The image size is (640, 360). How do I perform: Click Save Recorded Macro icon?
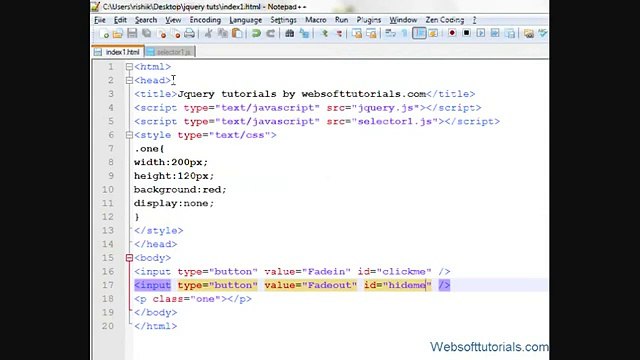coord(510,33)
